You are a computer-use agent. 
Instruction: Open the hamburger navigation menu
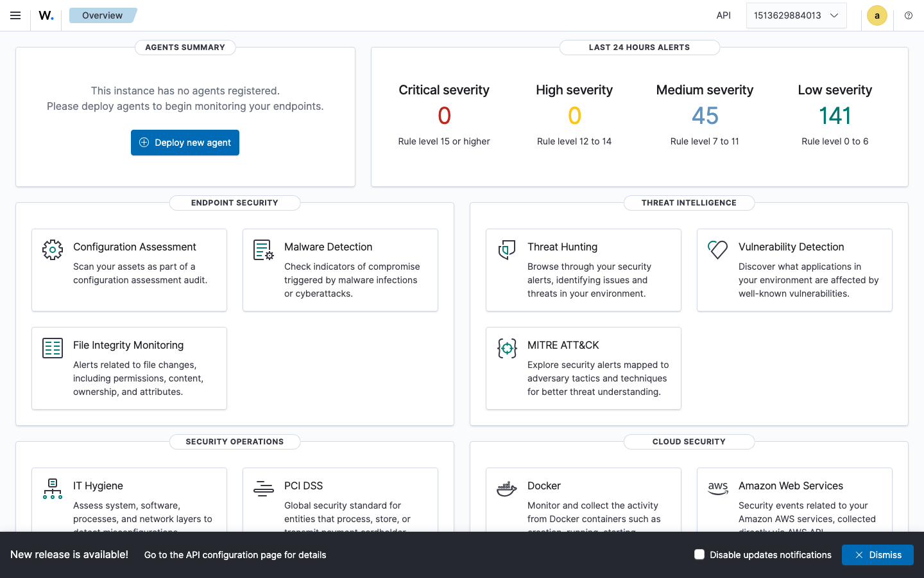[x=15, y=15]
